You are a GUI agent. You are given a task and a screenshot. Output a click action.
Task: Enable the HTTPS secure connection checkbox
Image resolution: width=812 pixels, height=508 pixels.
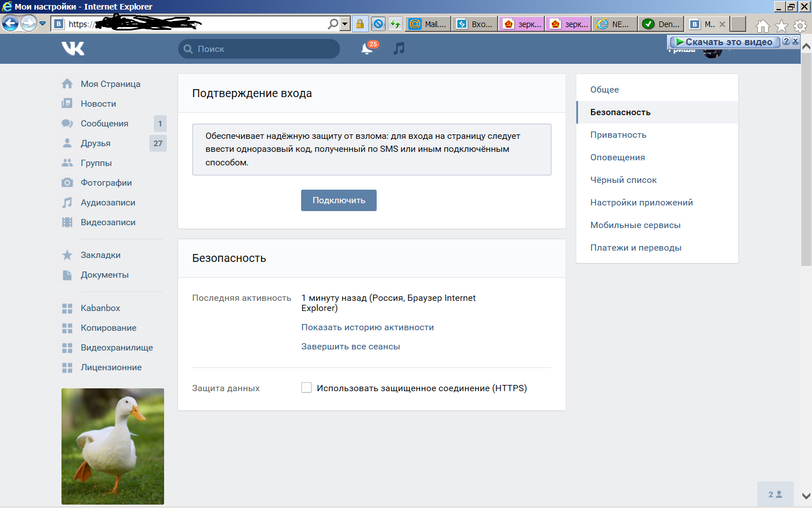tap(306, 388)
